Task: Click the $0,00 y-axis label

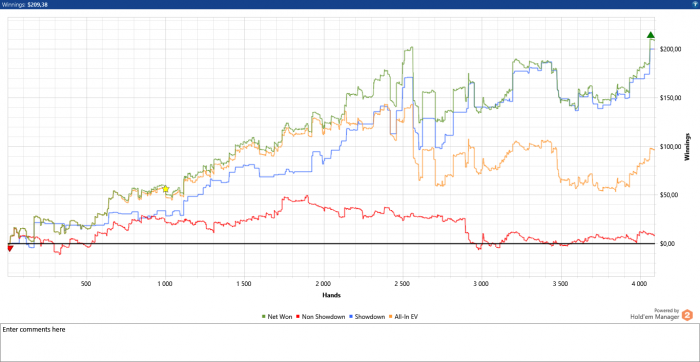Action: coord(668,244)
